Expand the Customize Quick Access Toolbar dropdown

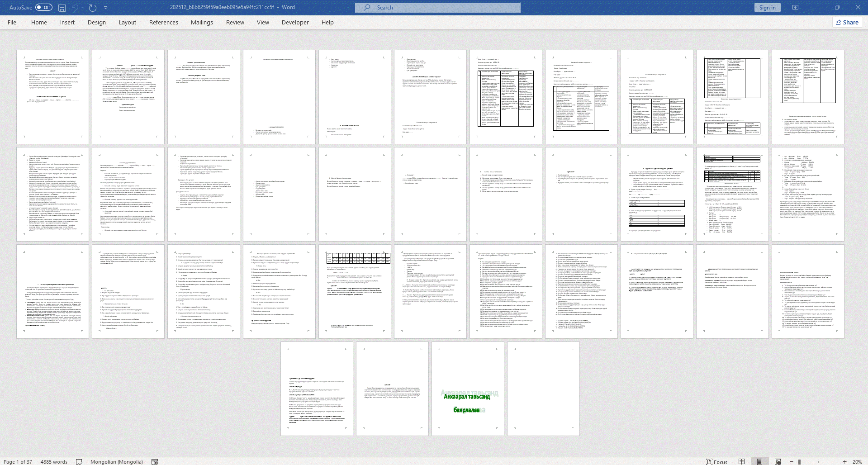106,8
